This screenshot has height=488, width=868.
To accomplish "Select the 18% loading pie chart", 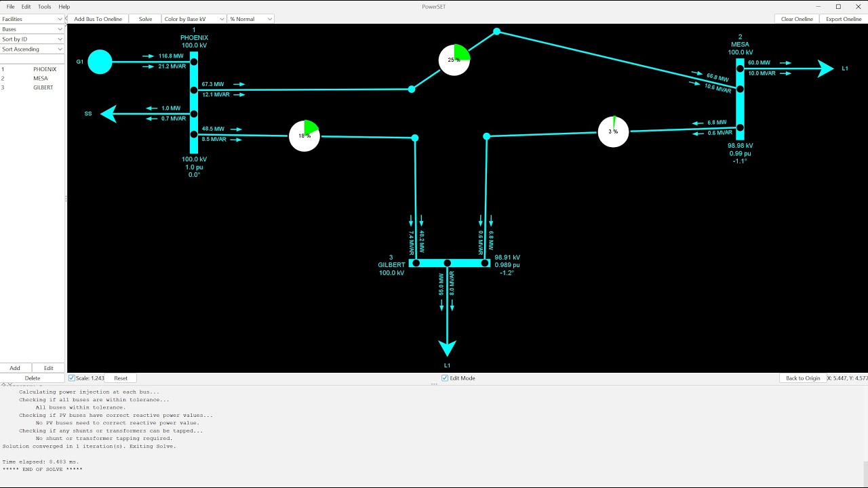I will tap(304, 136).
